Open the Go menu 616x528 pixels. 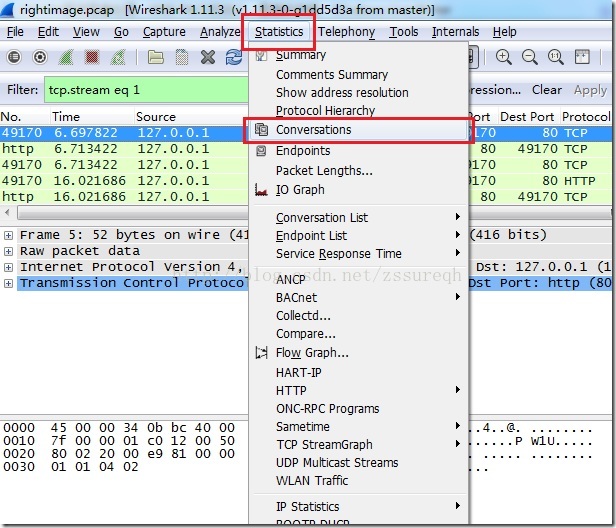coord(121,32)
